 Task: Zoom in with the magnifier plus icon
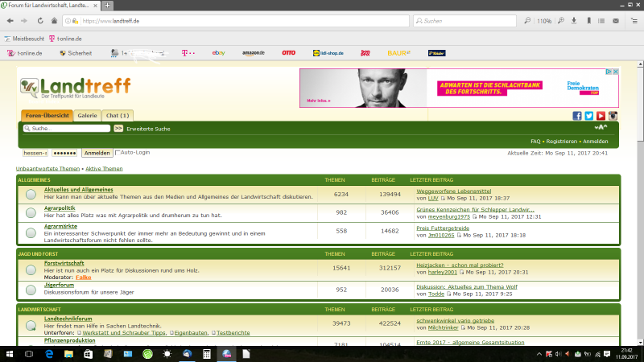(x=561, y=21)
